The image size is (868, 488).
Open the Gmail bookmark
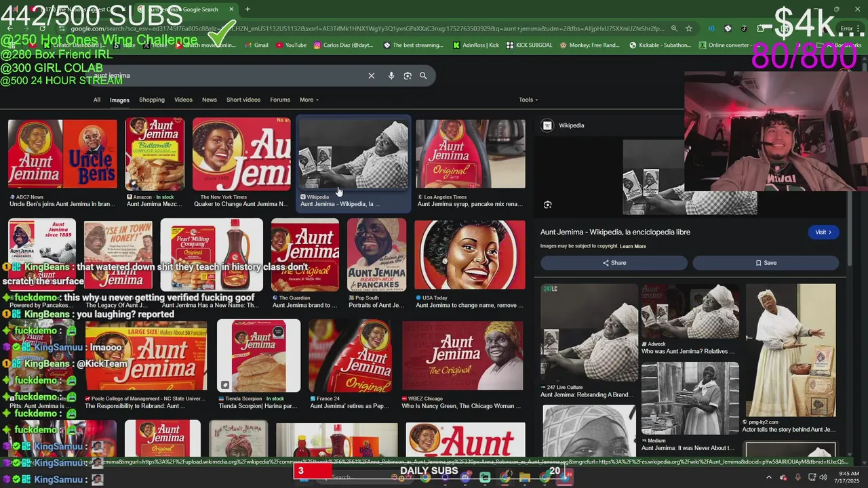[x=256, y=45]
